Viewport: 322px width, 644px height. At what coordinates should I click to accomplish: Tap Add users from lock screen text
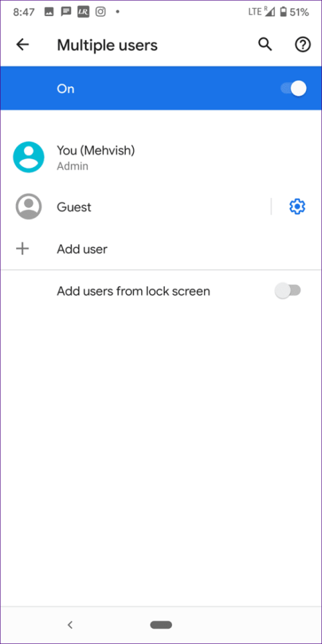[x=133, y=291]
